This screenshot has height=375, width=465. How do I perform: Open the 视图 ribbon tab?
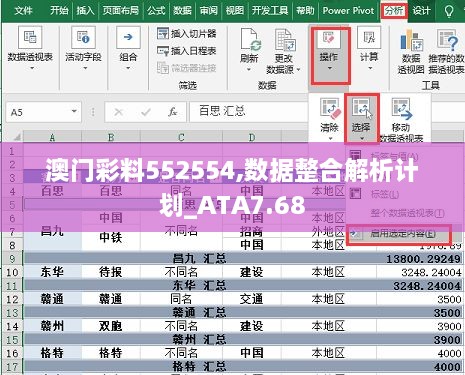coord(235,11)
